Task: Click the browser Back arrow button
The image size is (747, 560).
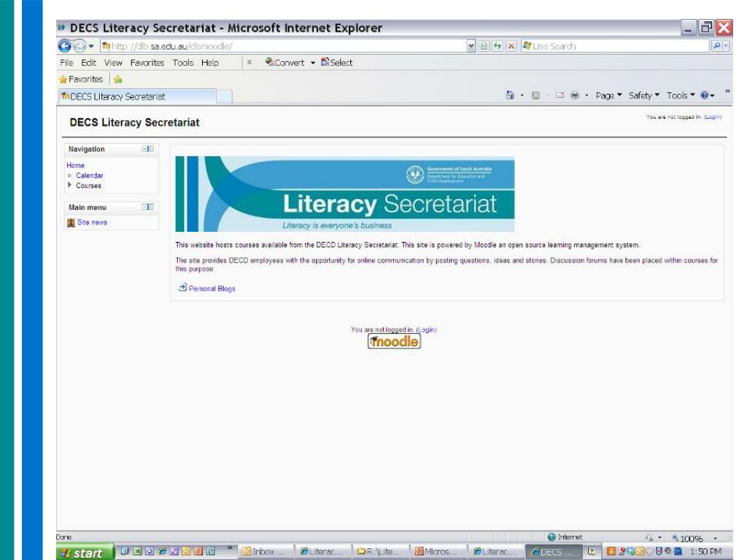Action: click(x=64, y=46)
